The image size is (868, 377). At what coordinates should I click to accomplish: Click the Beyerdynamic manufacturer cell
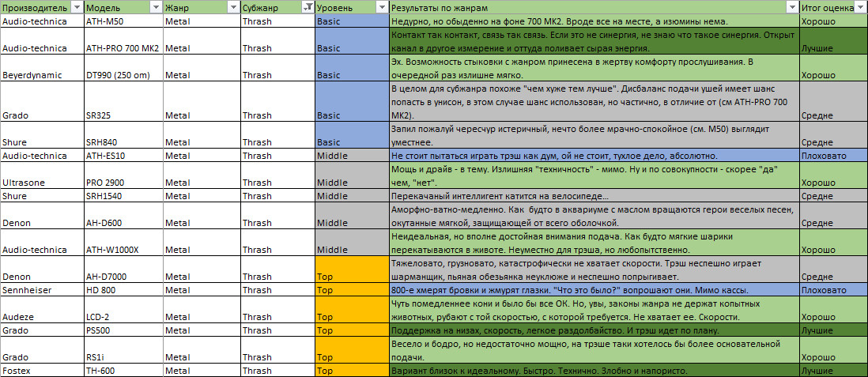42,75
